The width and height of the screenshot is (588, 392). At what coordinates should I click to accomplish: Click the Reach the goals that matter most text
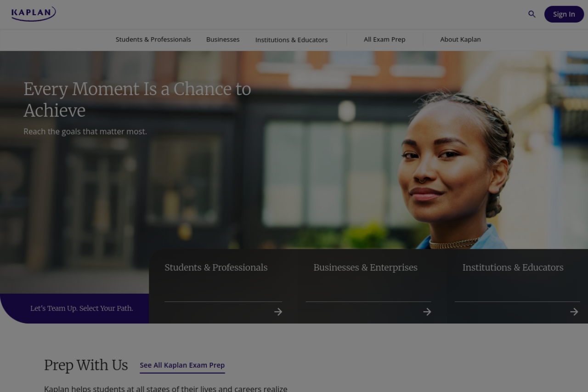click(x=85, y=131)
